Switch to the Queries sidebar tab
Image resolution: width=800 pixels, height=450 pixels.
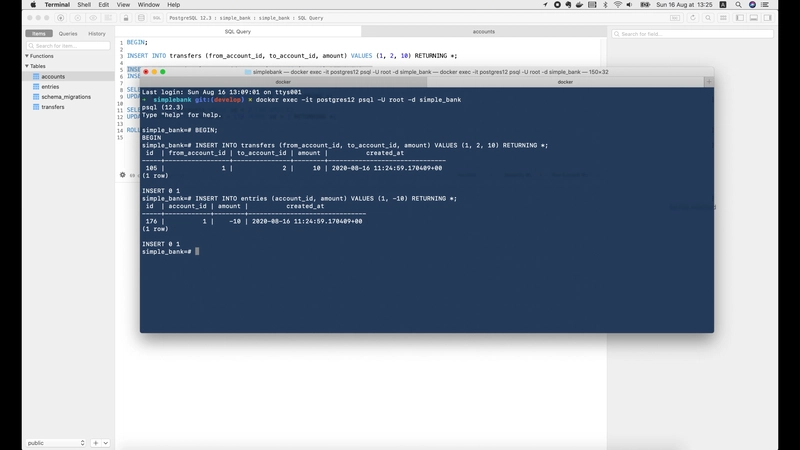[68, 33]
